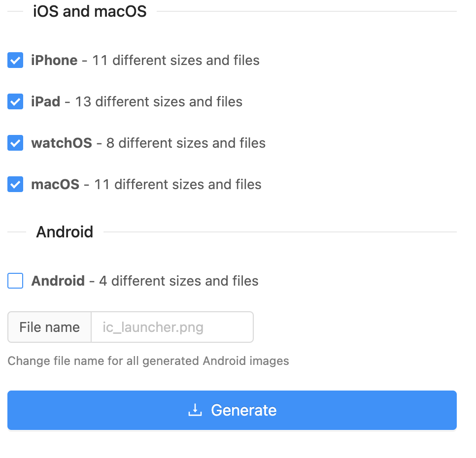Click the bold macOS label text
The image size is (476, 458).
click(55, 184)
